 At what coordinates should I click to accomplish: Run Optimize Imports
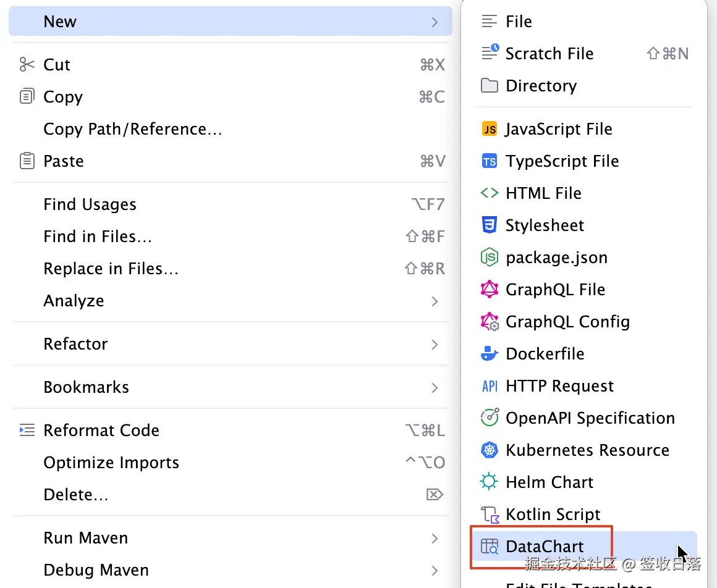click(231, 463)
